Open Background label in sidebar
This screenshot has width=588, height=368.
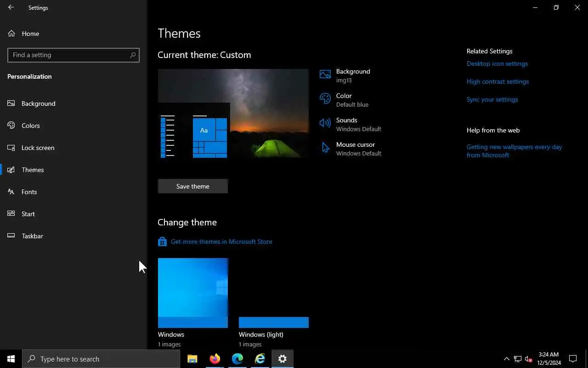click(39, 103)
